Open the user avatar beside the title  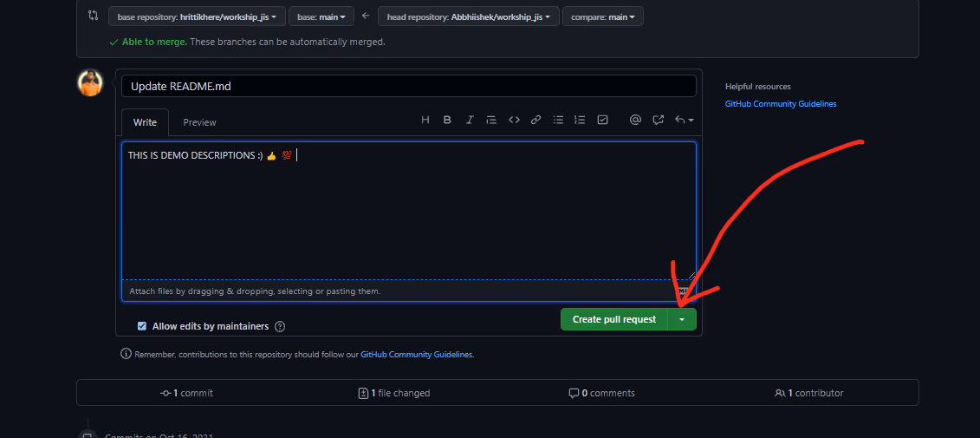click(x=89, y=82)
